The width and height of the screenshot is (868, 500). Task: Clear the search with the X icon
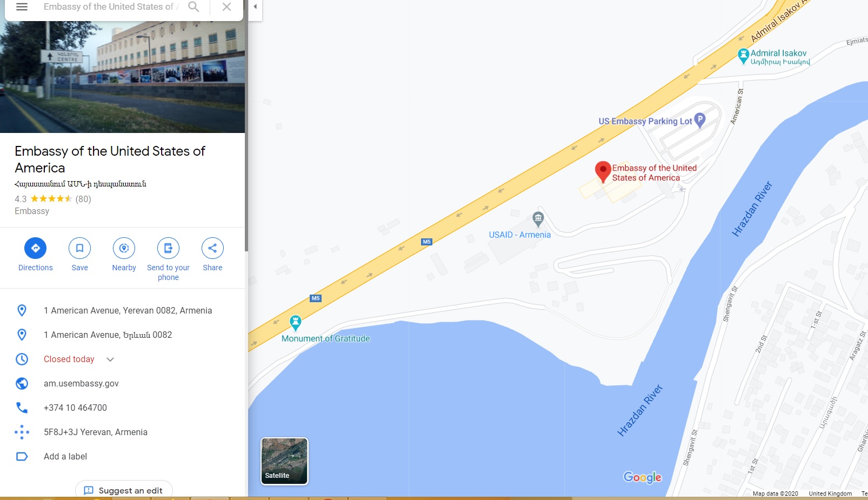point(227,7)
